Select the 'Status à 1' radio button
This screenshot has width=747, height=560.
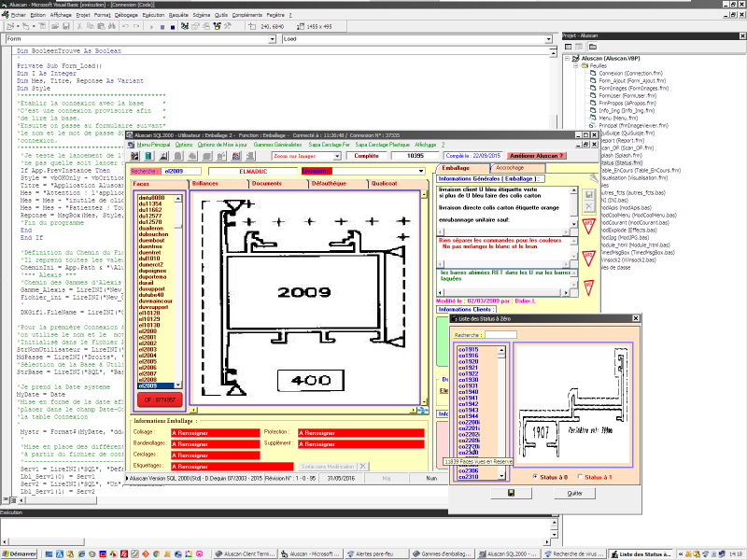[580, 477]
